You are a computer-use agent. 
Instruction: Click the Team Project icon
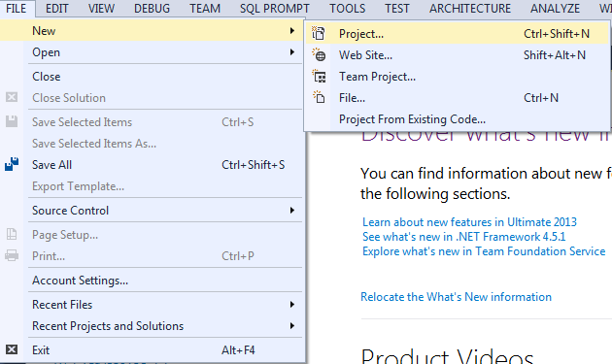[x=319, y=77]
